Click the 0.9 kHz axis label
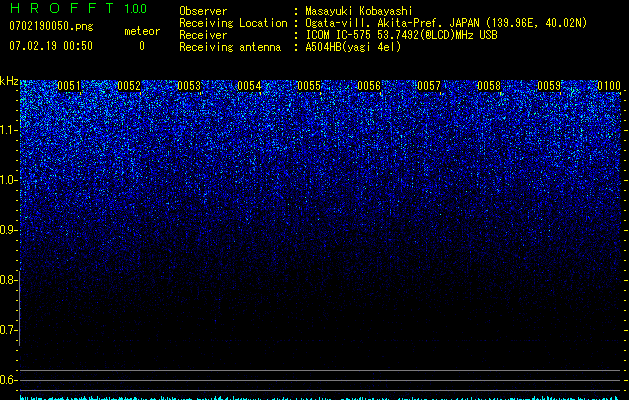The width and height of the screenshot is (629, 400). point(8,230)
